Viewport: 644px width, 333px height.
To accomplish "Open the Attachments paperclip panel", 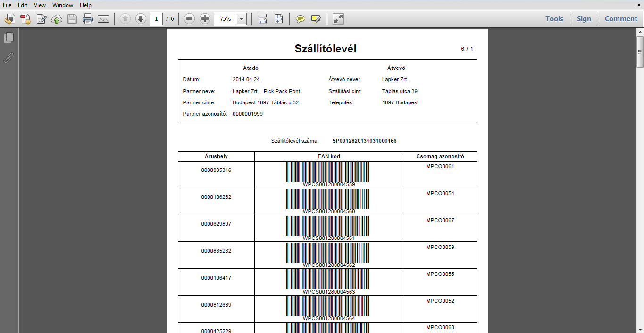I will [x=9, y=58].
